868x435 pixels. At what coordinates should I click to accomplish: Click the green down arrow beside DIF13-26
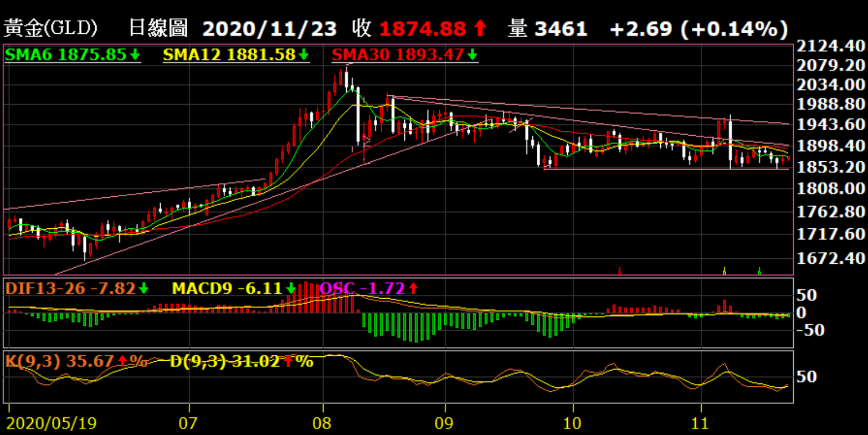point(143,288)
